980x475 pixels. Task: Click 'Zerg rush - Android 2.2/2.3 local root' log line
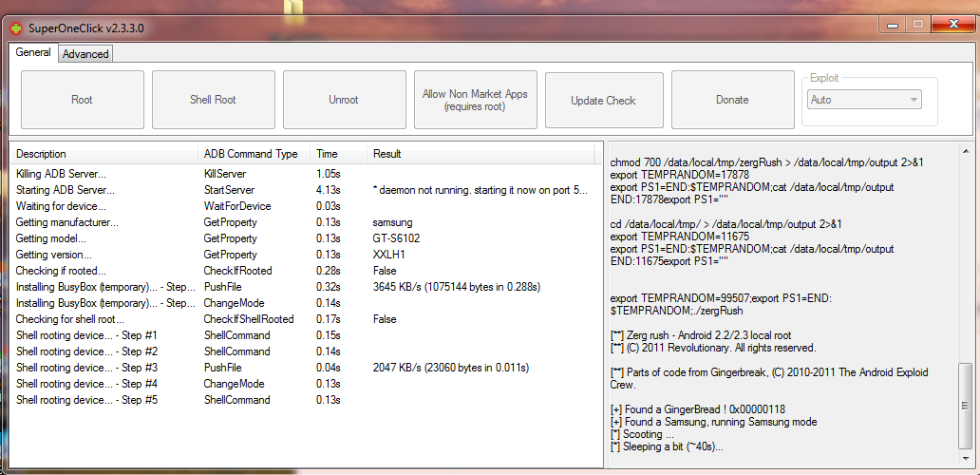click(701, 335)
